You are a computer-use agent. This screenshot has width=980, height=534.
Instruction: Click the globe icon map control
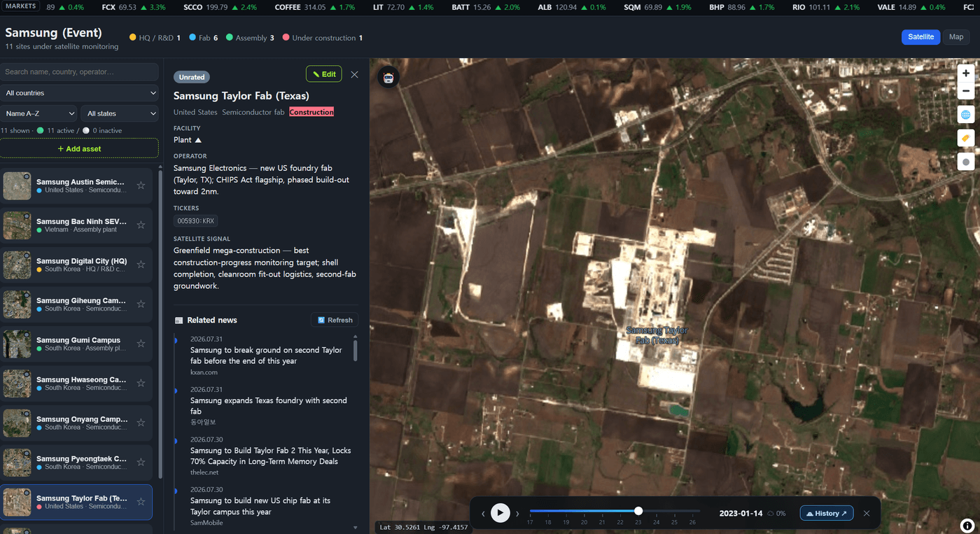966,115
